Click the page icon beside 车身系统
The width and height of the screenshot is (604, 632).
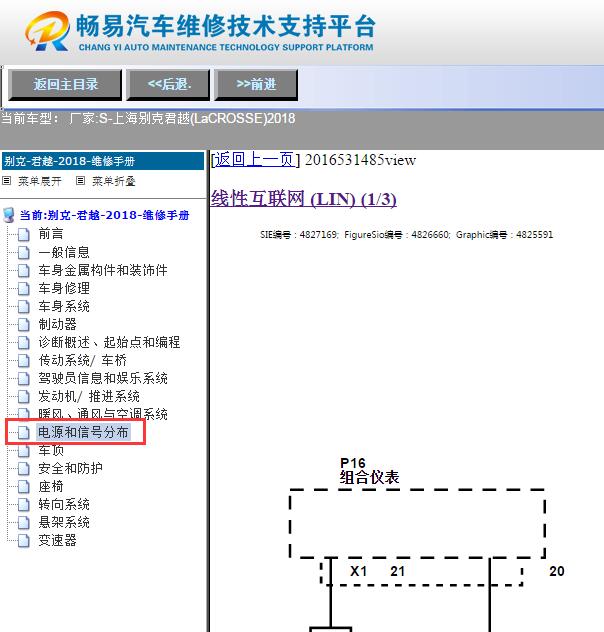(23, 306)
